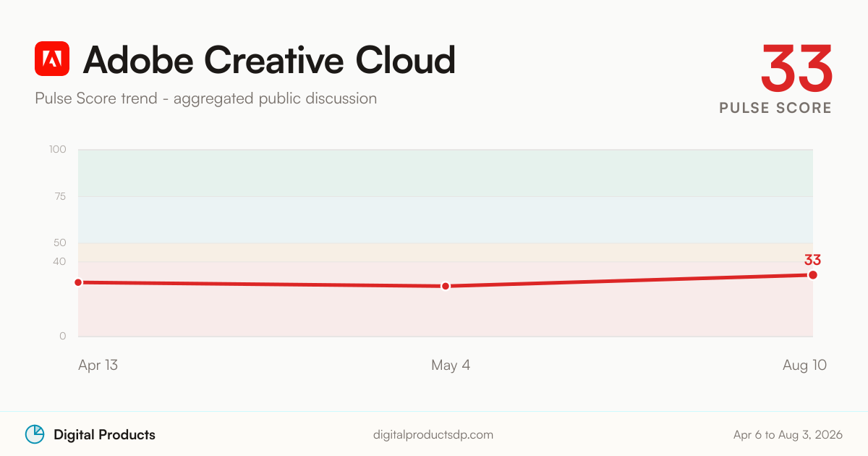Select the Aug 10 data point

tap(813, 275)
